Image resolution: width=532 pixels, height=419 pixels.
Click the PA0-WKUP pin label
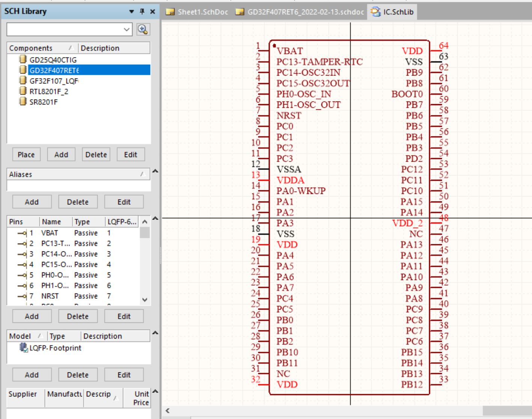(x=301, y=191)
